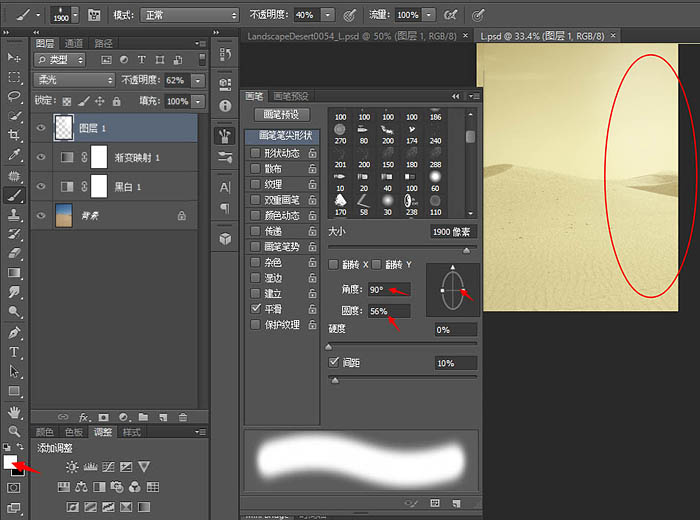Viewport: 700px width, 520px height.
Task: Select the Lasso tool
Action: (15, 97)
